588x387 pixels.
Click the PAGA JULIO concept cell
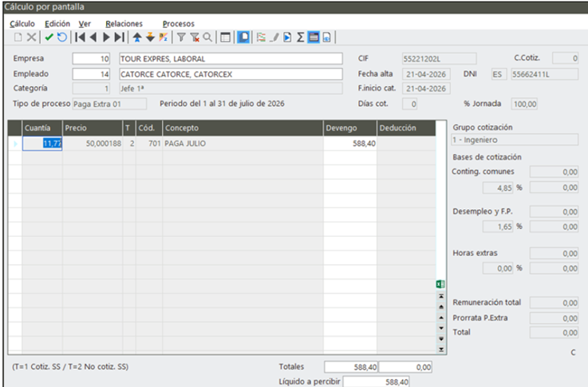(x=243, y=144)
